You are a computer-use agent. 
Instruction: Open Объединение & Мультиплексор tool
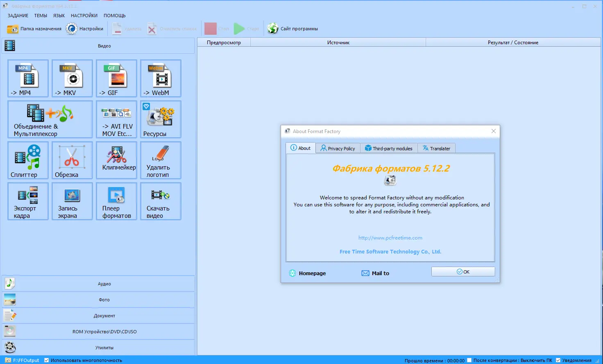50,119
